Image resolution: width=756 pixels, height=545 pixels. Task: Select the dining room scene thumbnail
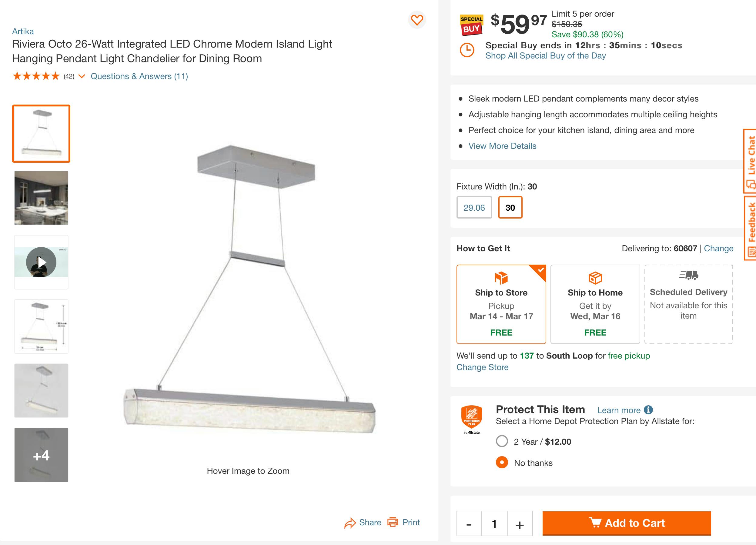41,198
